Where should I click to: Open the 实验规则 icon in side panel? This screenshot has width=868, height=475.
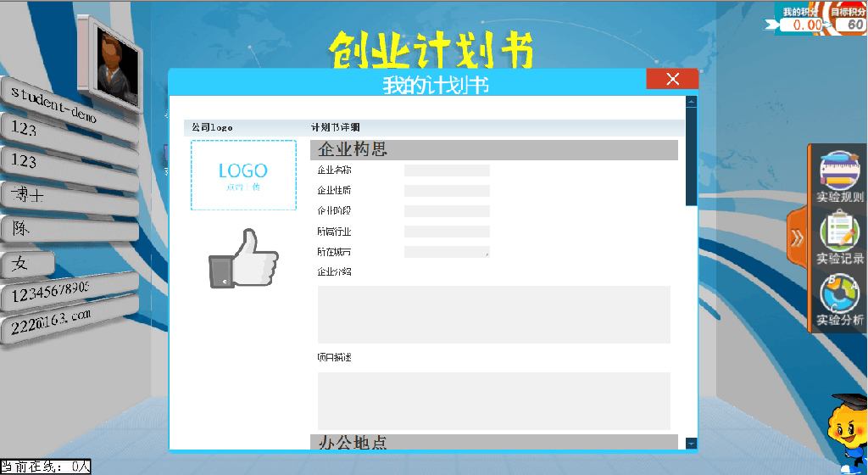tap(839, 176)
